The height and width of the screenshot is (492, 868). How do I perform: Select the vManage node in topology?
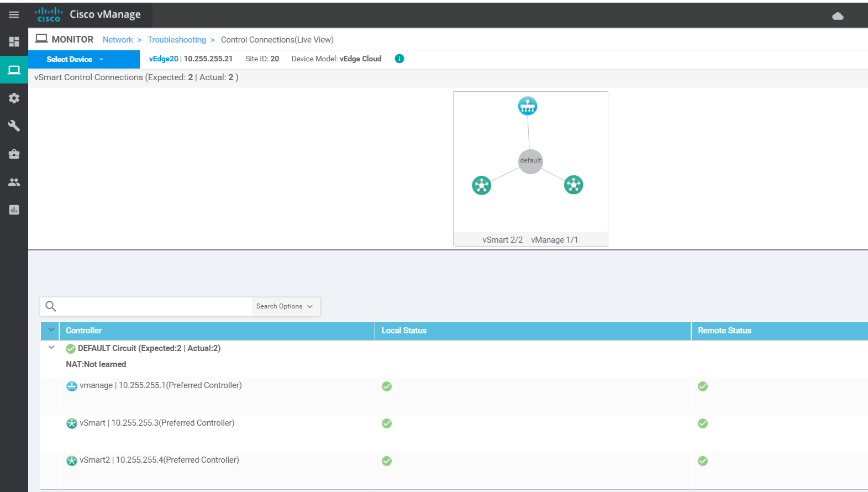tap(527, 106)
